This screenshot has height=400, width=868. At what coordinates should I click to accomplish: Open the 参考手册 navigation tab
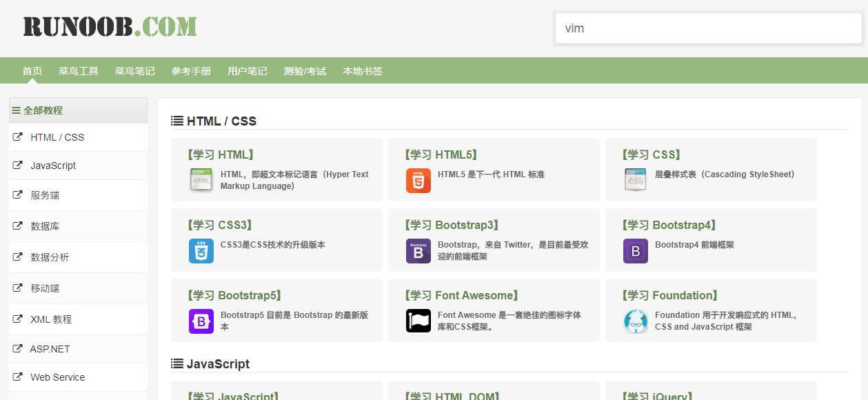pos(191,71)
